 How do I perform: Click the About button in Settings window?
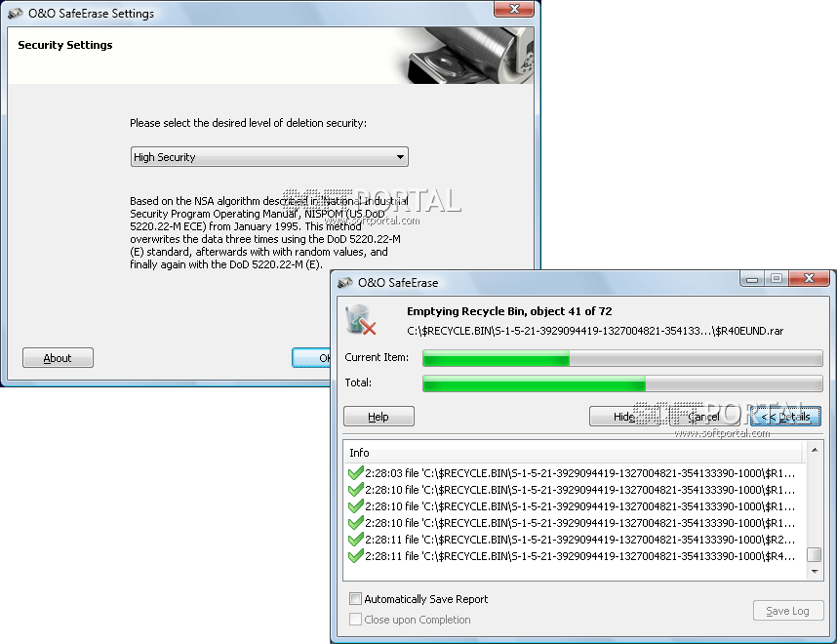[58, 358]
